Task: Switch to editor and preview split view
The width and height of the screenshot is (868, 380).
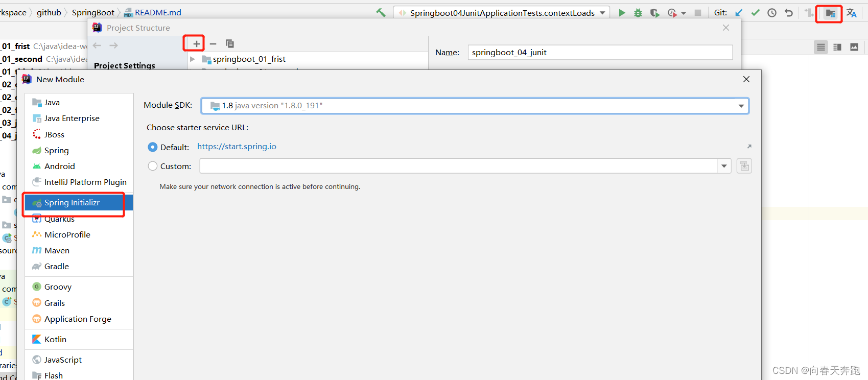Action: point(837,47)
